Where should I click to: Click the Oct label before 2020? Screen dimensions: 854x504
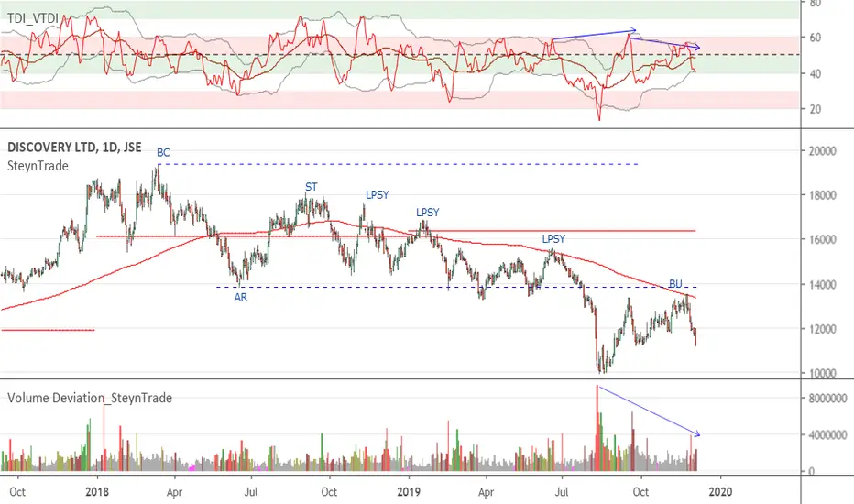(x=640, y=492)
